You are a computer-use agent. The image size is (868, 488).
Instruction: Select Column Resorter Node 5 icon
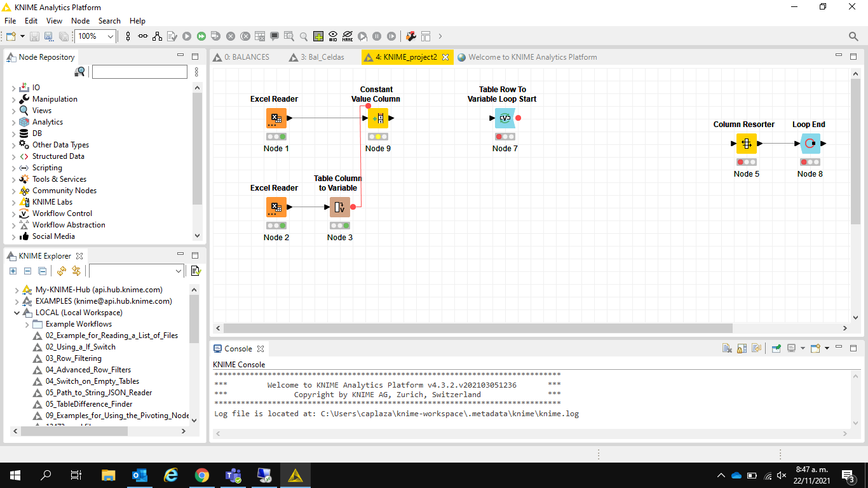pos(747,144)
